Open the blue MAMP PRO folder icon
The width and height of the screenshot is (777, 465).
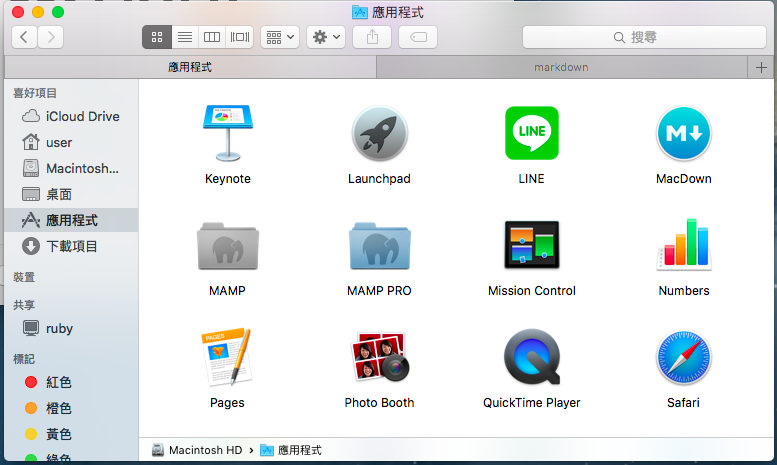(x=380, y=246)
